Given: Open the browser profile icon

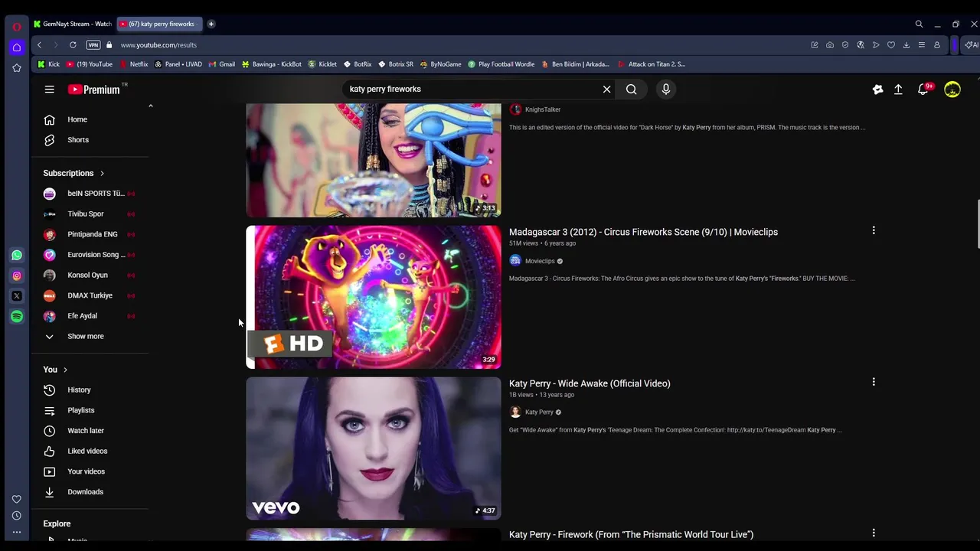Looking at the screenshot, I should pyautogui.click(x=937, y=45).
